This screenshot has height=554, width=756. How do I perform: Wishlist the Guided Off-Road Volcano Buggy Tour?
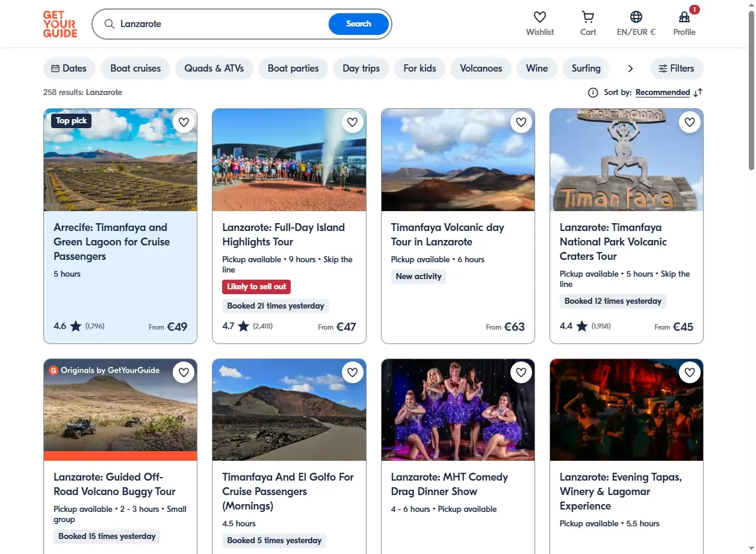click(x=184, y=373)
